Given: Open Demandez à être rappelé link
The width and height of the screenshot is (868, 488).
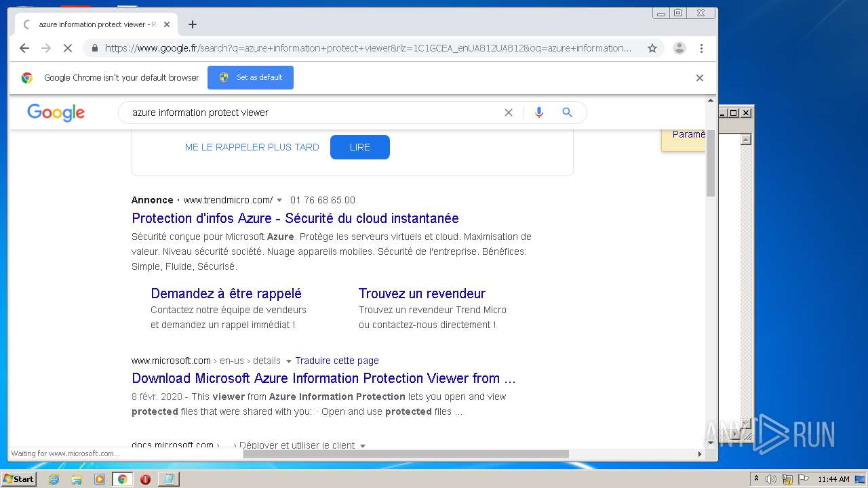Looking at the screenshot, I should coord(226,293).
